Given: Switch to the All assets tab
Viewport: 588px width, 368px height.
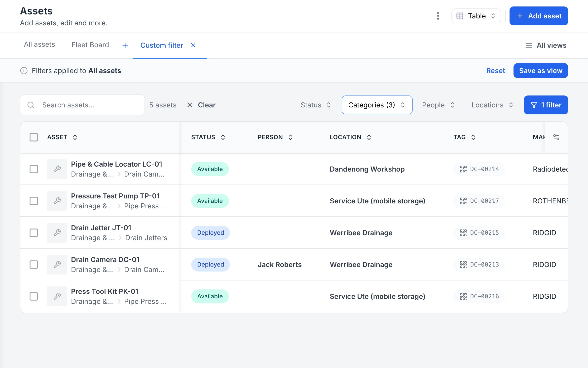Looking at the screenshot, I should 39,45.
